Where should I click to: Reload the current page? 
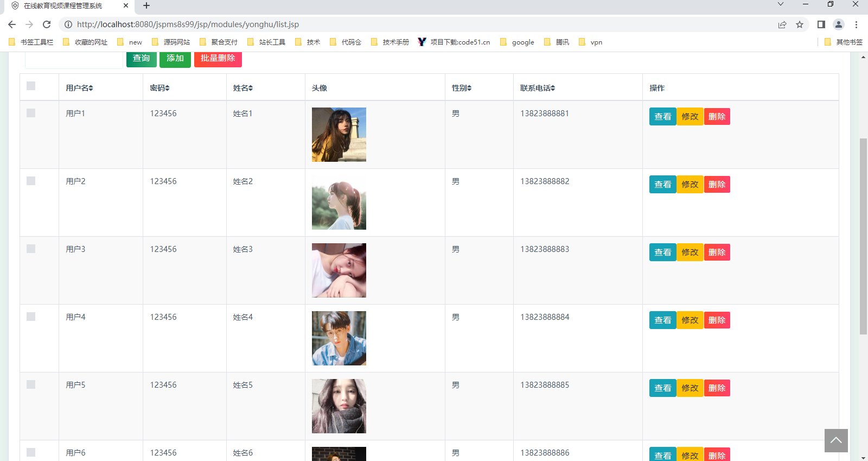point(47,24)
